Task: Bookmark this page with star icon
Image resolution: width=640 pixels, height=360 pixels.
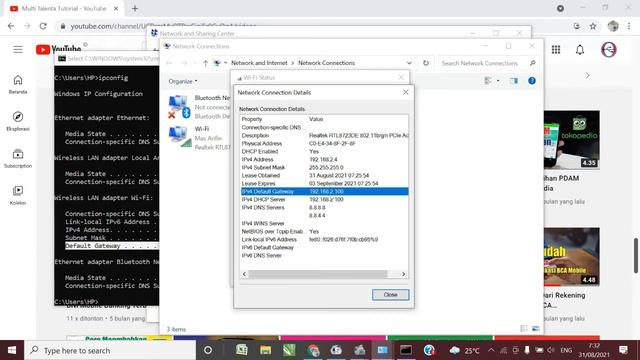Action: click(593, 26)
